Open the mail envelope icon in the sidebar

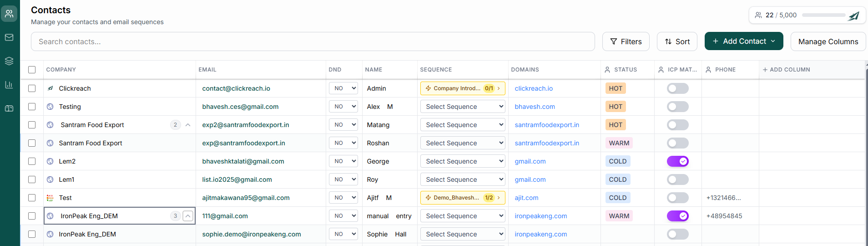coord(9,37)
